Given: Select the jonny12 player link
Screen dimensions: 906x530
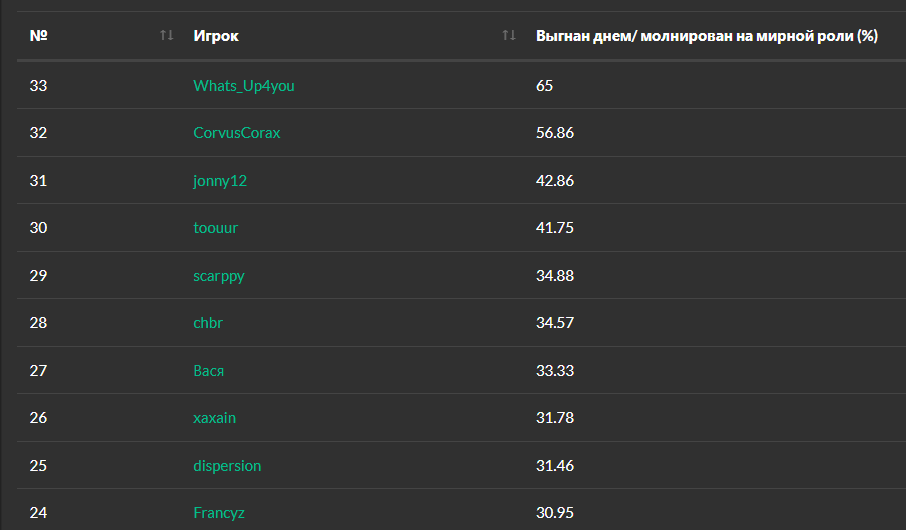Looking at the screenshot, I should tap(219, 181).
